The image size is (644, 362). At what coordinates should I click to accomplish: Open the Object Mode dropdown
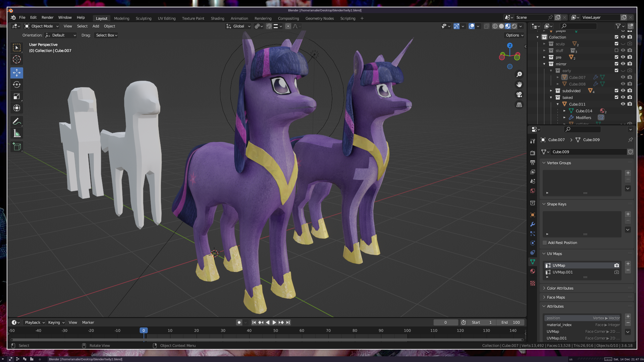click(42, 26)
